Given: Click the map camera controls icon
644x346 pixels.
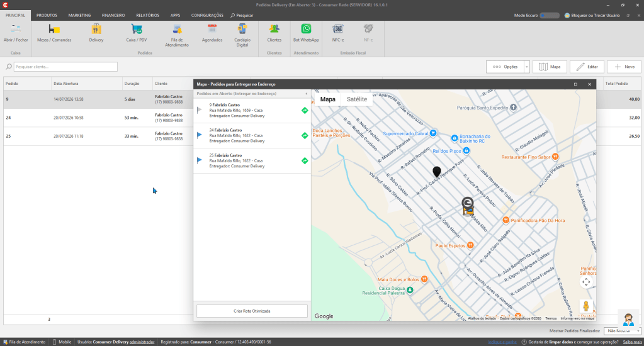Looking at the screenshot, I should 586,282.
